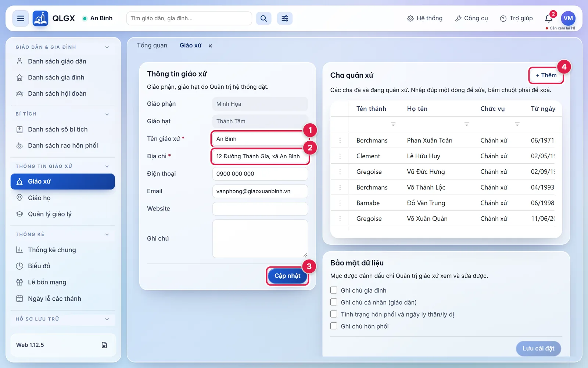The height and width of the screenshot is (368, 588).
Task: Open Danh sách giáo dân
Action: pyautogui.click(x=62, y=61)
